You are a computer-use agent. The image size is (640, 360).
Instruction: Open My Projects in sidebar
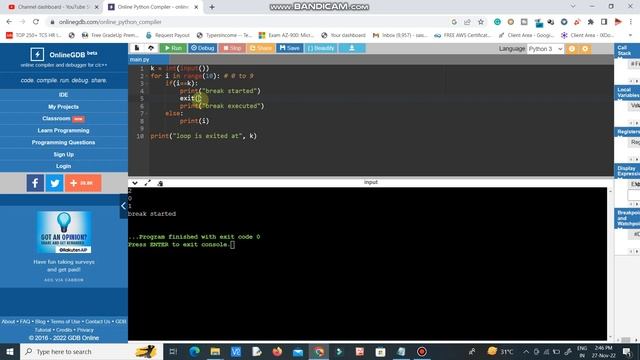63,107
